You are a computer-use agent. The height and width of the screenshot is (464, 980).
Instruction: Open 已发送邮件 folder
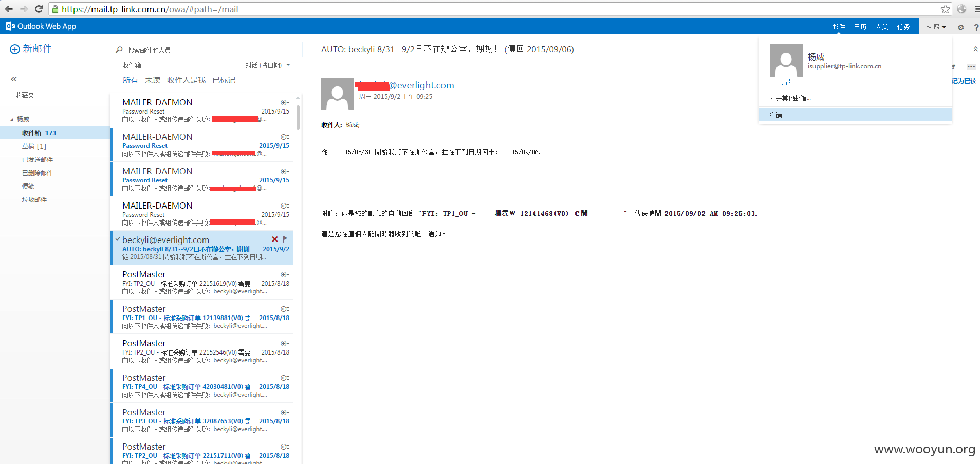[x=37, y=160]
